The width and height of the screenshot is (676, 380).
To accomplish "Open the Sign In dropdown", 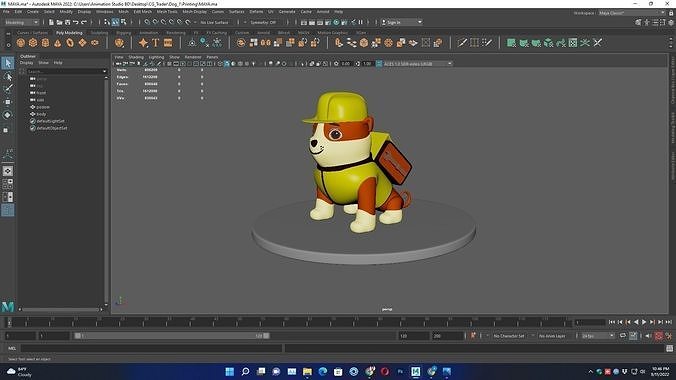I will pyautogui.click(x=401, y=22).
